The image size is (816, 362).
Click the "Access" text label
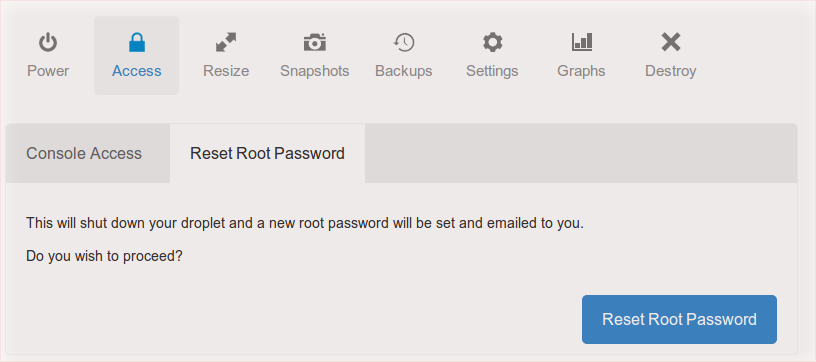[136, 71]
